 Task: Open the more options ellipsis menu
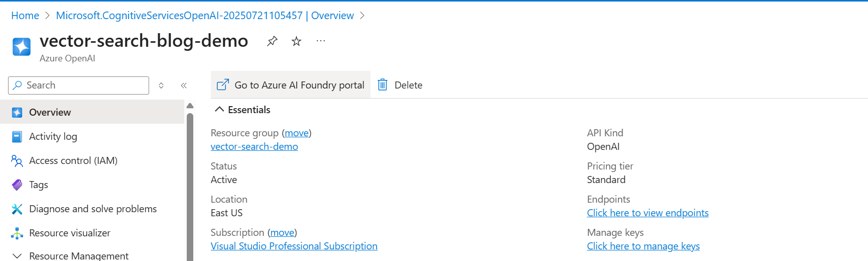click(321, 41)
